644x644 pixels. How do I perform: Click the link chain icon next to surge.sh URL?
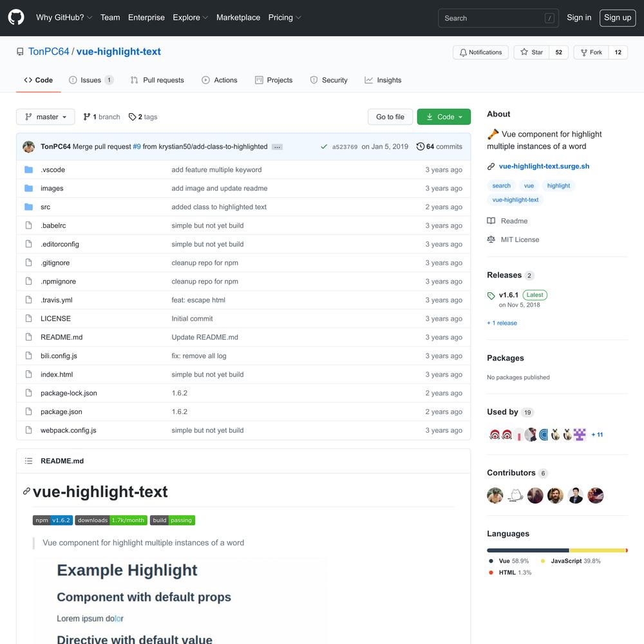(491, 166)
